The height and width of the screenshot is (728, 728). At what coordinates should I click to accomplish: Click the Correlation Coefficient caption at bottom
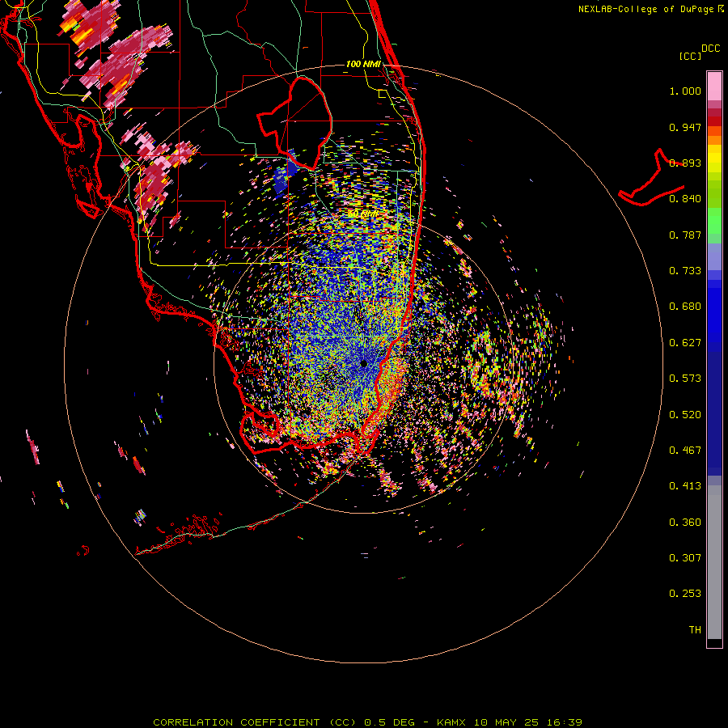[x=367, y=722]
